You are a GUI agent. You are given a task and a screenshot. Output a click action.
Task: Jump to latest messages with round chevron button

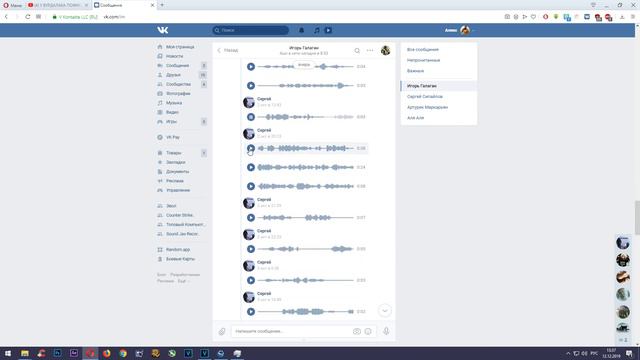(384, 311)
